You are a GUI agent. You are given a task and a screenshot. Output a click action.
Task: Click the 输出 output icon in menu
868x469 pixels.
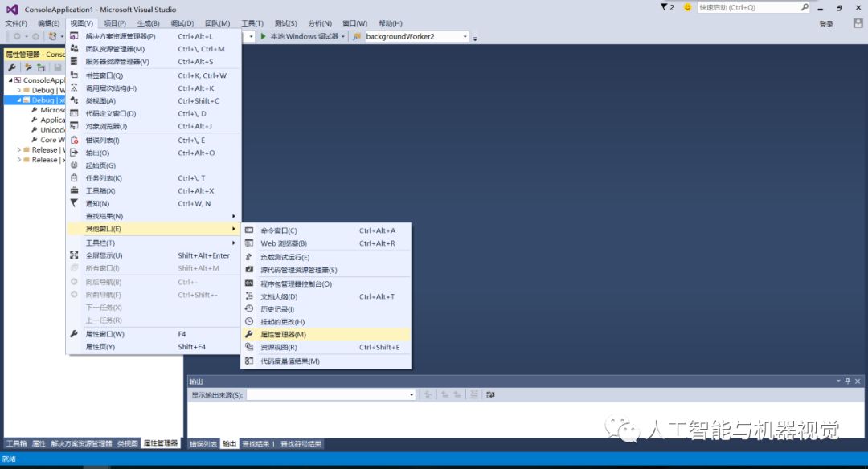click(x=74, y=153)
